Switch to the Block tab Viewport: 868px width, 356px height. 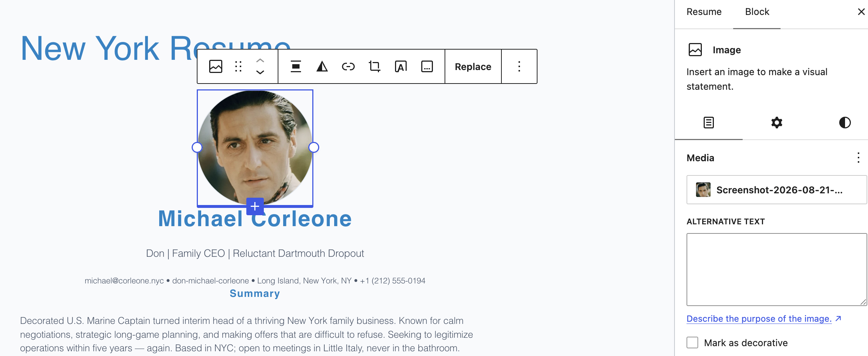[757, 12]
